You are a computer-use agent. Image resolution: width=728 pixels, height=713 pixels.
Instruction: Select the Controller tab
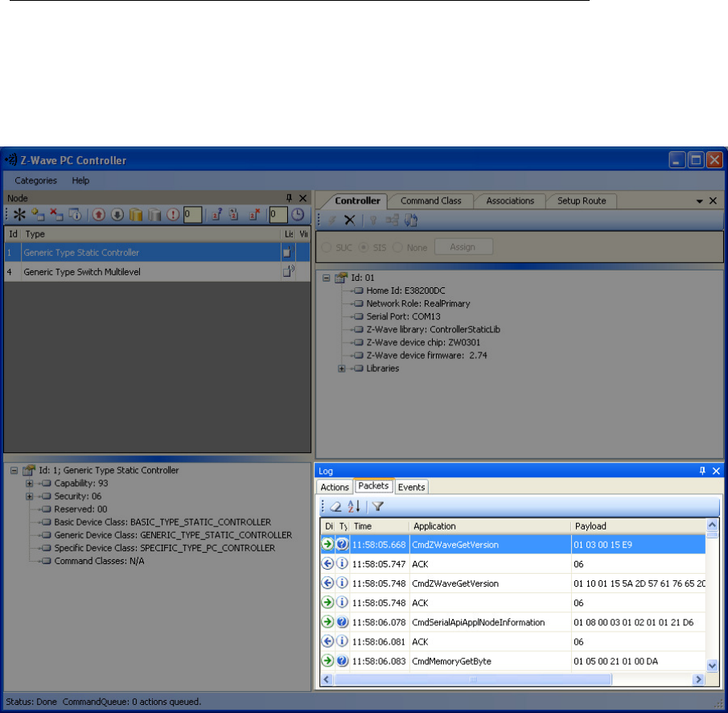(357, 200)
